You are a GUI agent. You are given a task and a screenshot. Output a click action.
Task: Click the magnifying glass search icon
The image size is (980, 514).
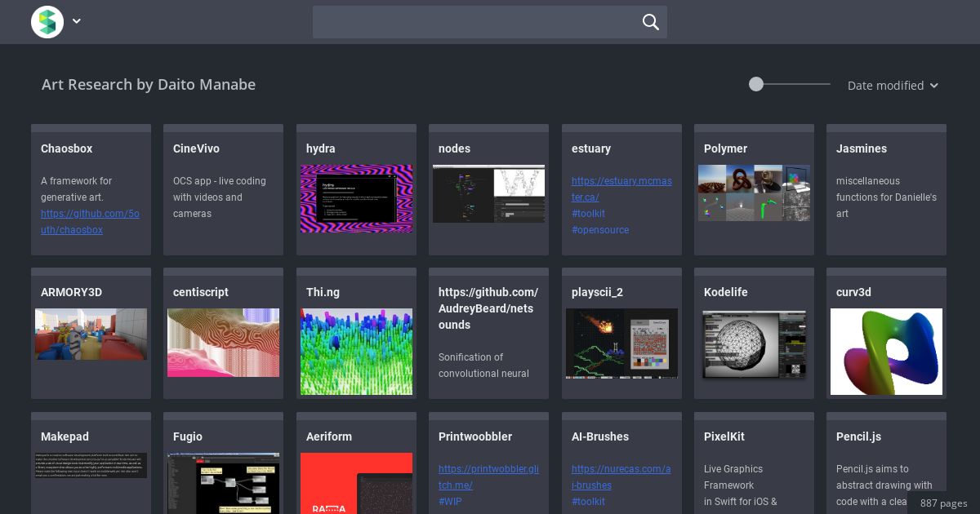(651, 22)
